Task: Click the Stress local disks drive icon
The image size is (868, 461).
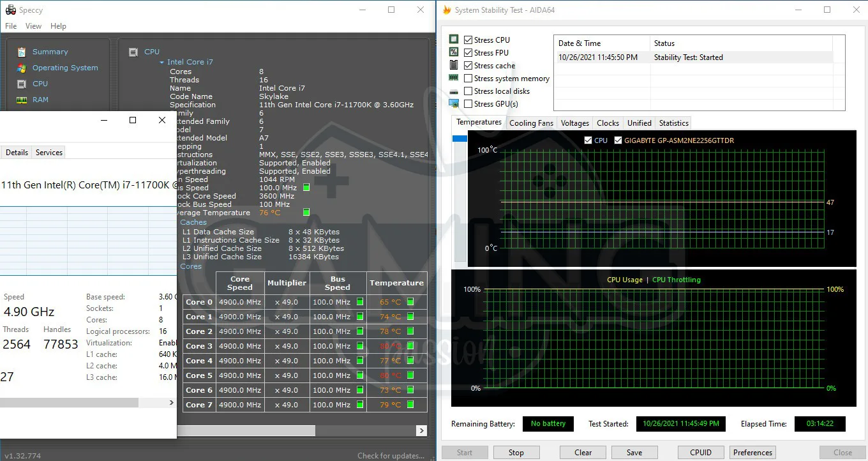Action: pos(454,91)
